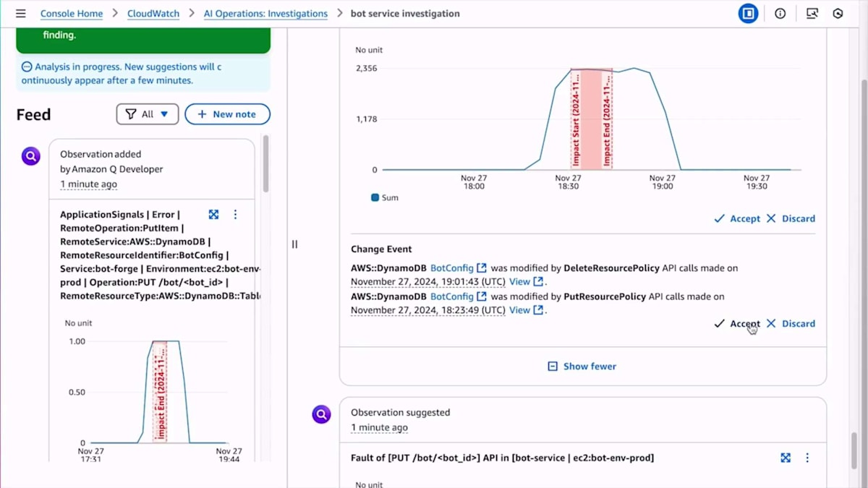The width and height of the screenshot is (868, 488).
Task: Go to Console Home breadcrumb
Action: click(72, 14)
